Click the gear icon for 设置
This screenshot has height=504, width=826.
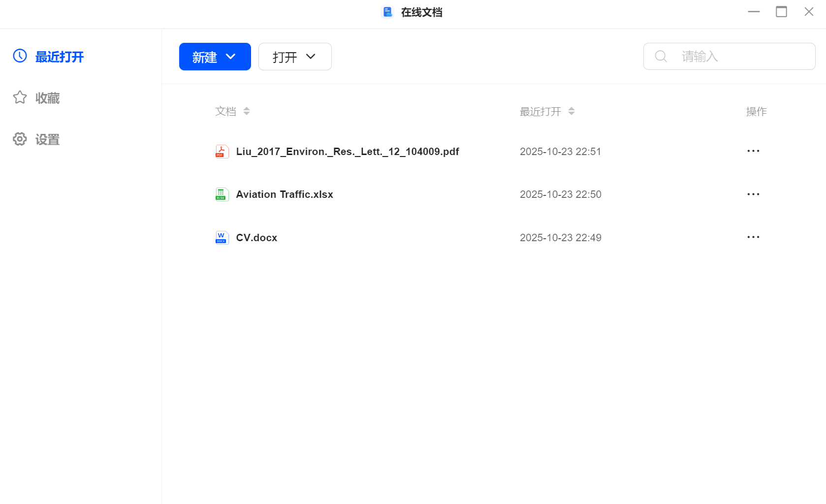click(x=20, y=139)
